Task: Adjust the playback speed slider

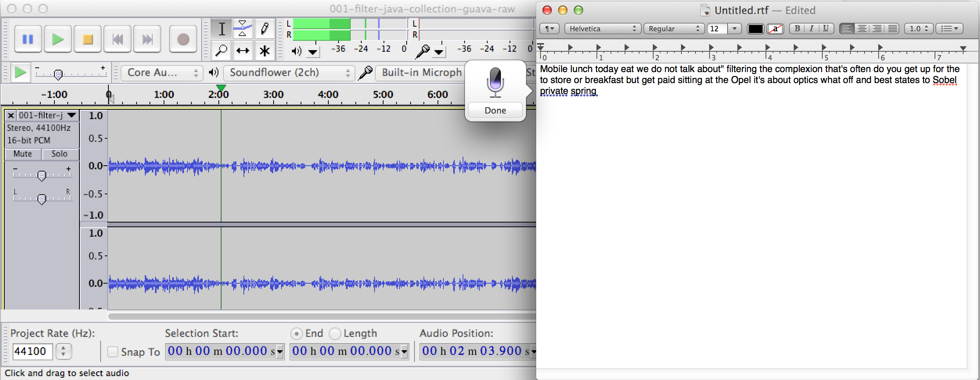Action: pyautogui.click(x=58, y=74)
